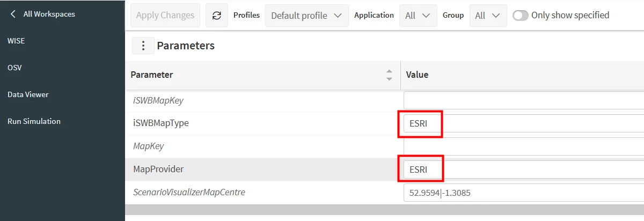Click the ScenarioVisualizerMapCentre coordinates field
This screenshot has width=644, height=221.
pyautogui.click(x=523, y=193)
